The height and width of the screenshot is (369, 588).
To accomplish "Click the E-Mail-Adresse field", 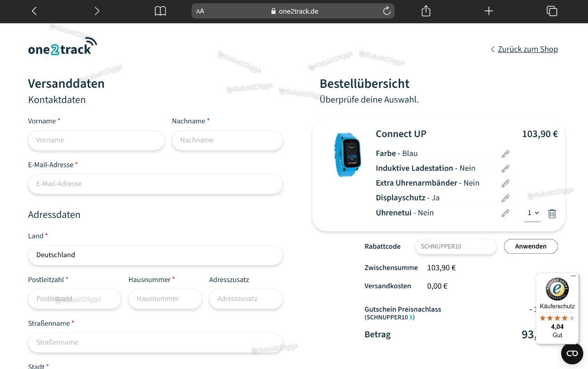I will coord(155,184).
